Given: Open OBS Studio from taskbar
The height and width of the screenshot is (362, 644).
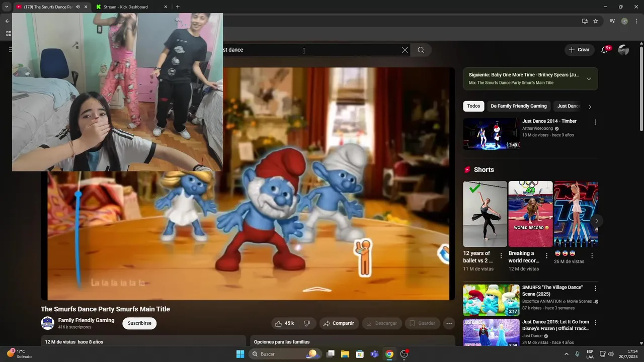Looking at the screenshot, I should coord(404,354).
